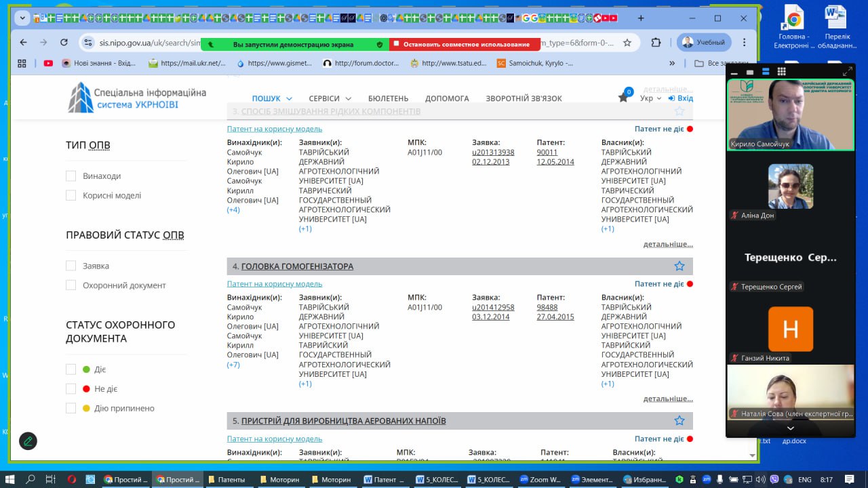Click the page's vertical scrollbar down arrow
Image resolution: width=868 pixels, height=488 pixels.
(752, 455)
